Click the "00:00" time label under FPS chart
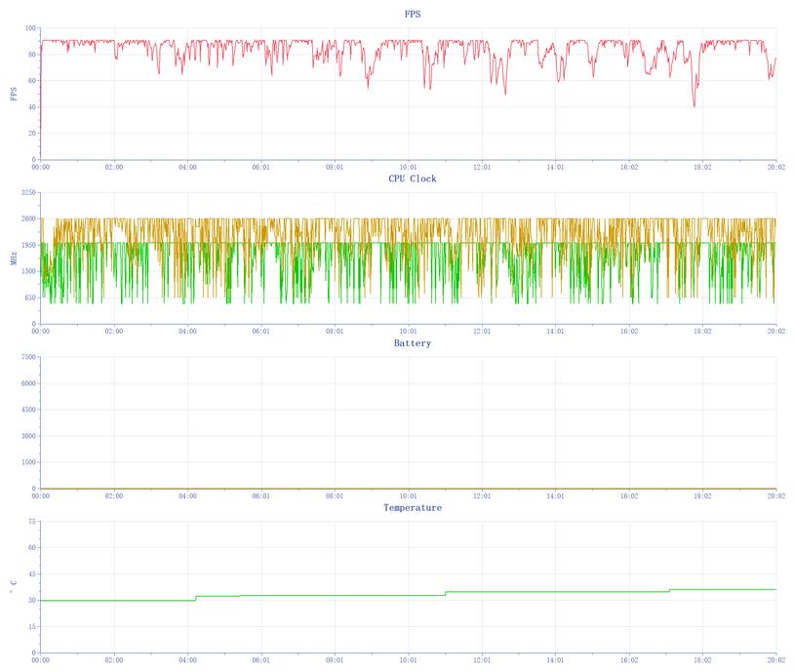The width and height of the screenshot is (794, 672). (41, 167)
